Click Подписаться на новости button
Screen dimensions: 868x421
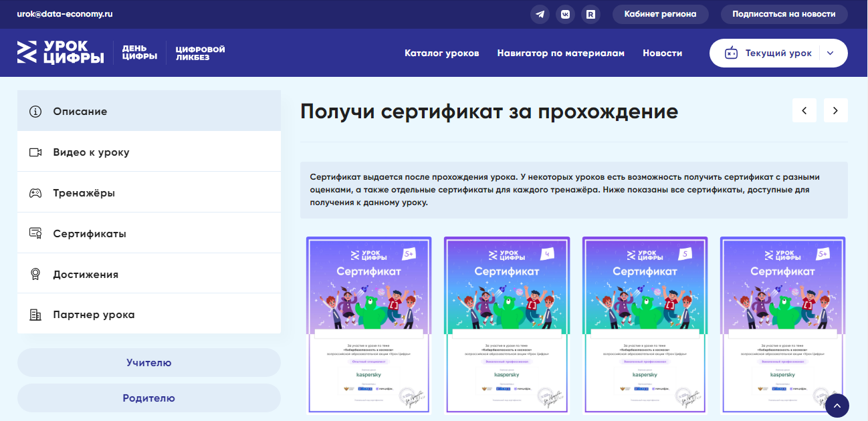(784, 14)
